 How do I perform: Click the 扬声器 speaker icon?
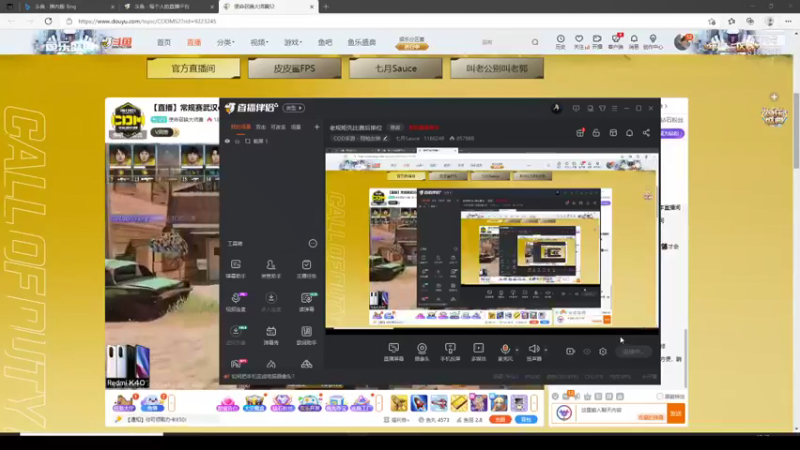click(534, 349)
